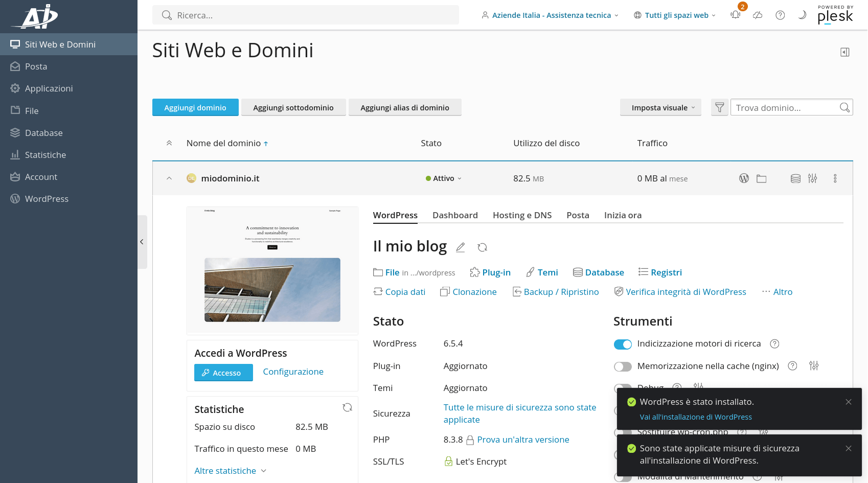Open Aziende Italia account dropdown
This screenshot has height=483, width=868.
[x=550, y=15]
